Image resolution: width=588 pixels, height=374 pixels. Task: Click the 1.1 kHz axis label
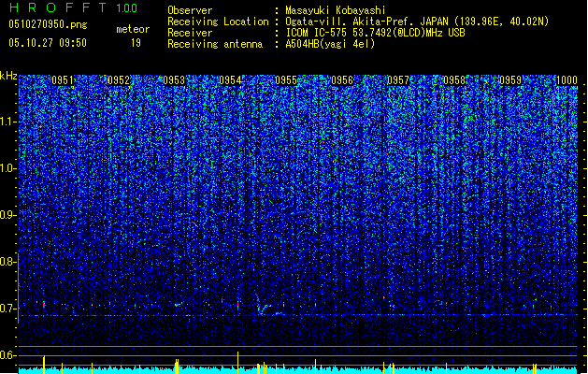point(8,122)
